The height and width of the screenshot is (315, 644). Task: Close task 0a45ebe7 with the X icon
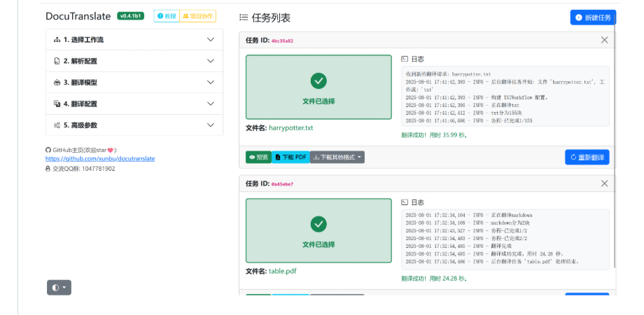click(605, 183)
